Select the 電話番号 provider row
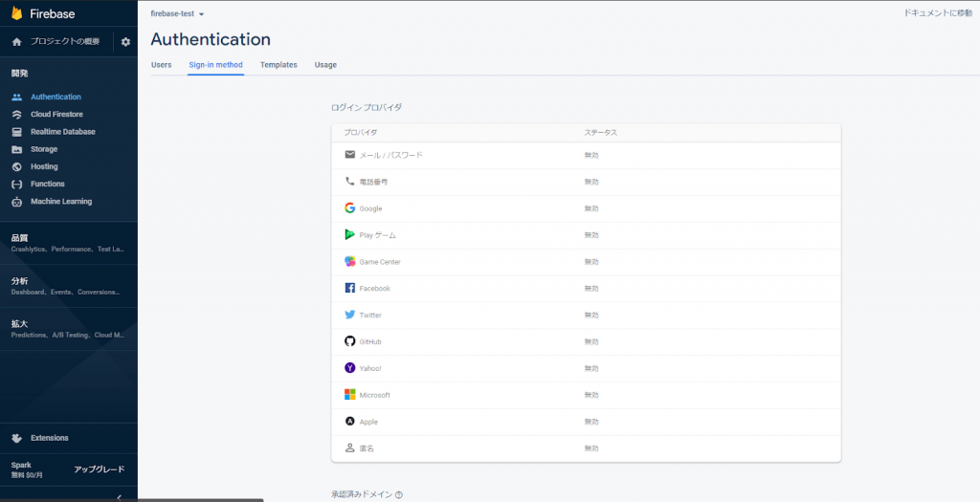This screenshot has width=980, height=502. pyautogui.click(x=587, y=182)
